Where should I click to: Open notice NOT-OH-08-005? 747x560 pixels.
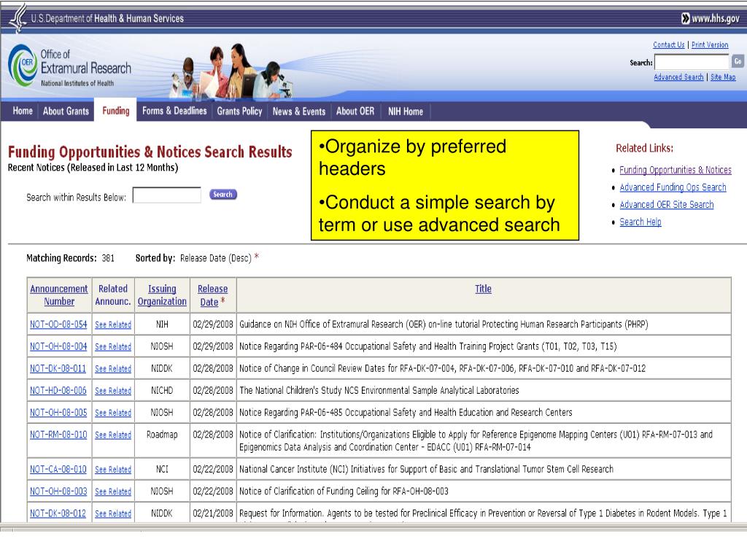(58, 413)
